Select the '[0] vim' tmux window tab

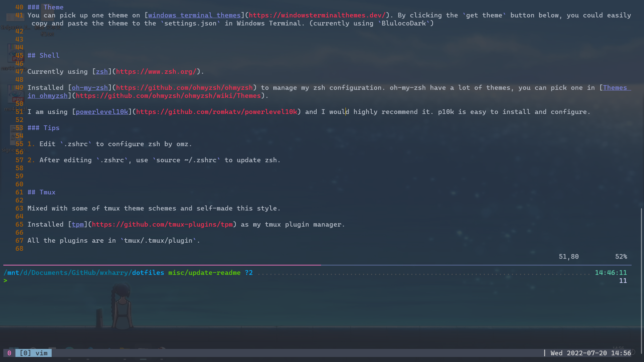pyautogui.click(x=34, y=353)
